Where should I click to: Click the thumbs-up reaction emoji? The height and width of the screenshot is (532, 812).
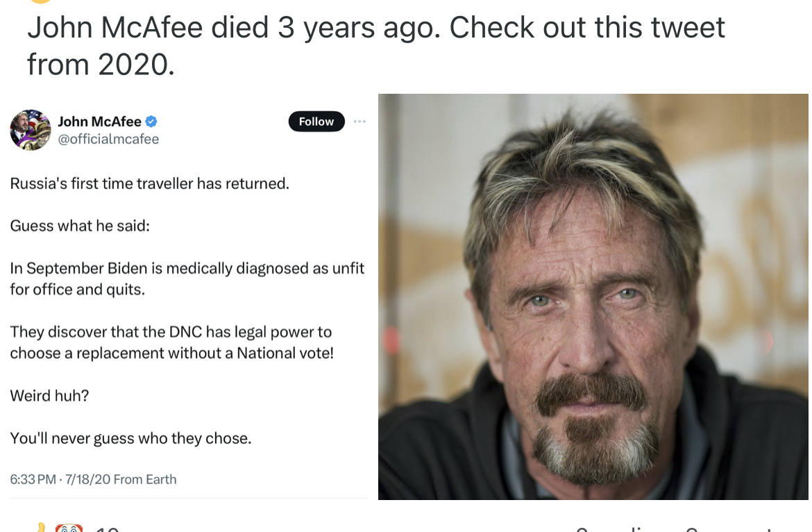pos(42,529)
